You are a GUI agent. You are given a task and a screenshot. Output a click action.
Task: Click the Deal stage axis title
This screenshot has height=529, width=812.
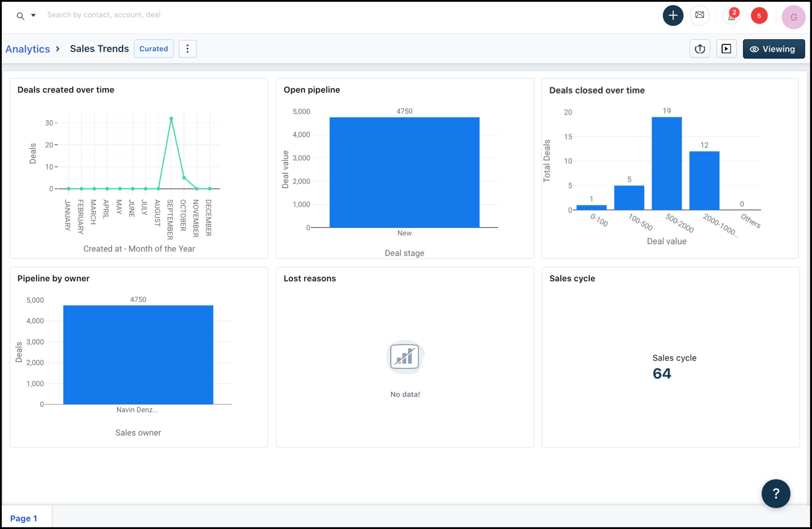(x=404, y=253)
